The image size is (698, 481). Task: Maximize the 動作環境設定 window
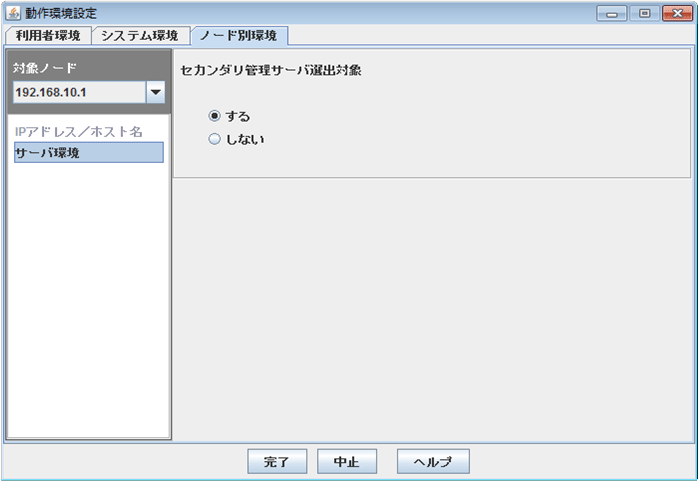click(x=645, y=13)
